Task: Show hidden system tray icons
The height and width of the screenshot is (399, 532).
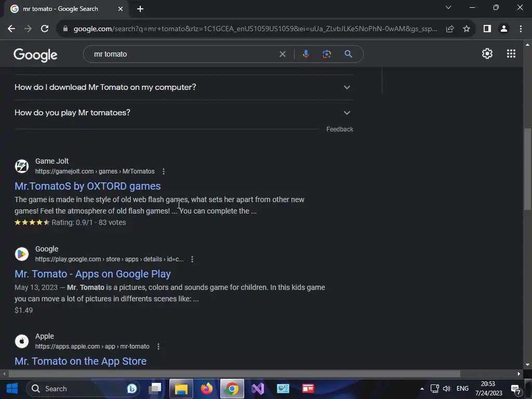Action: pos(422,389)
